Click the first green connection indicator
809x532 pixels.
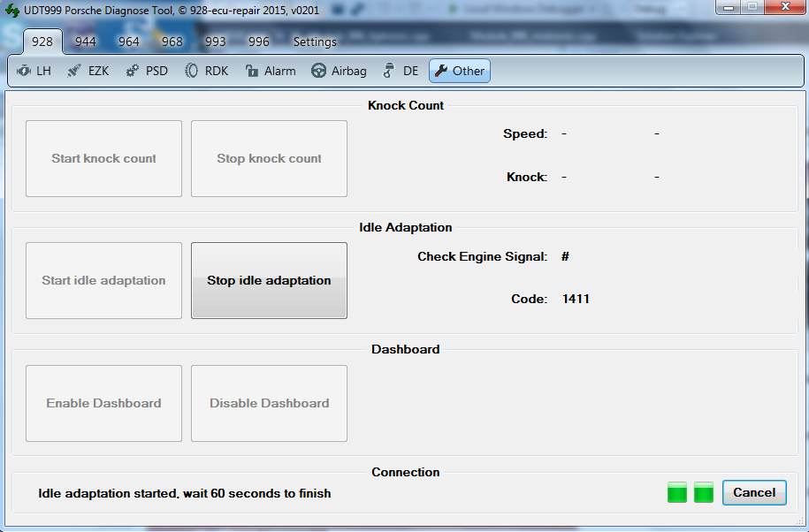(x=677, y=492)
